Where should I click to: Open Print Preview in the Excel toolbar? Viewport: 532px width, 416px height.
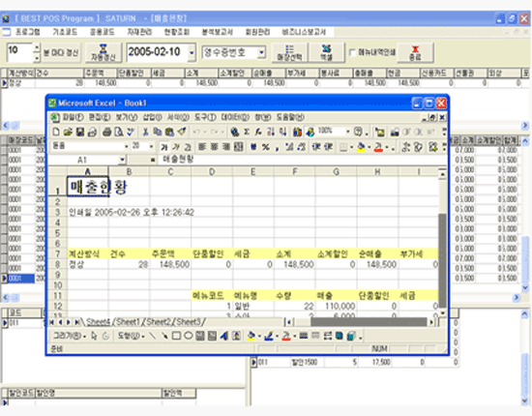tap(119, 132)
